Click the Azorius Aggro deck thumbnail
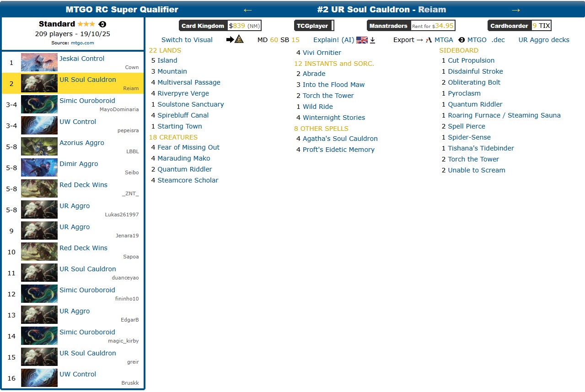Image resolution: width=585 pixels, height=392 pixels. pos(39,146)
